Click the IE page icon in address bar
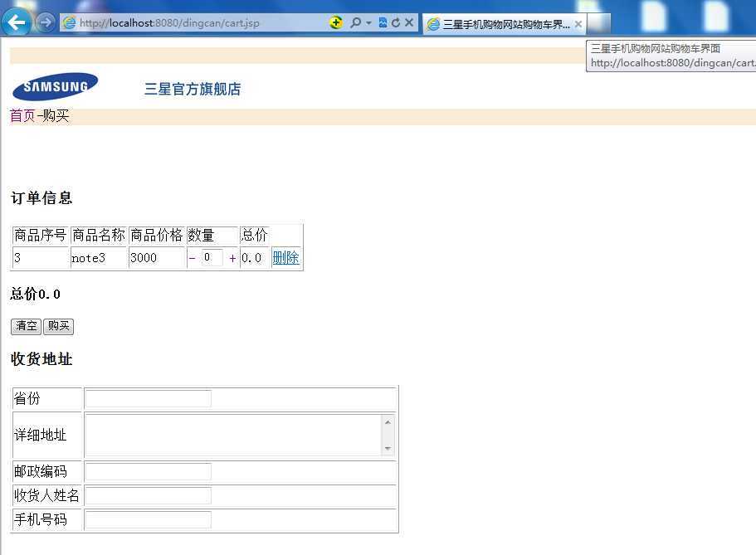This screenshot has width=756, height=555. pyautogui.click(x=70, y=22)
